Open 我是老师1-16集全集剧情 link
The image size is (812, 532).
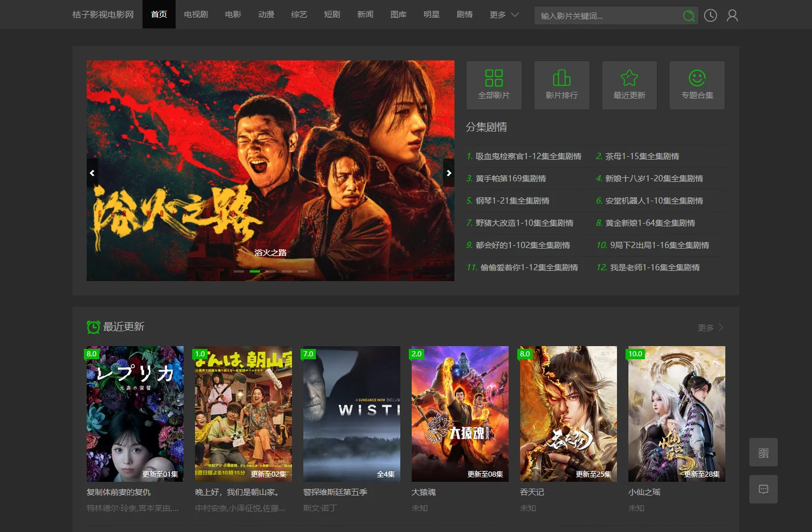pos(655,267)
